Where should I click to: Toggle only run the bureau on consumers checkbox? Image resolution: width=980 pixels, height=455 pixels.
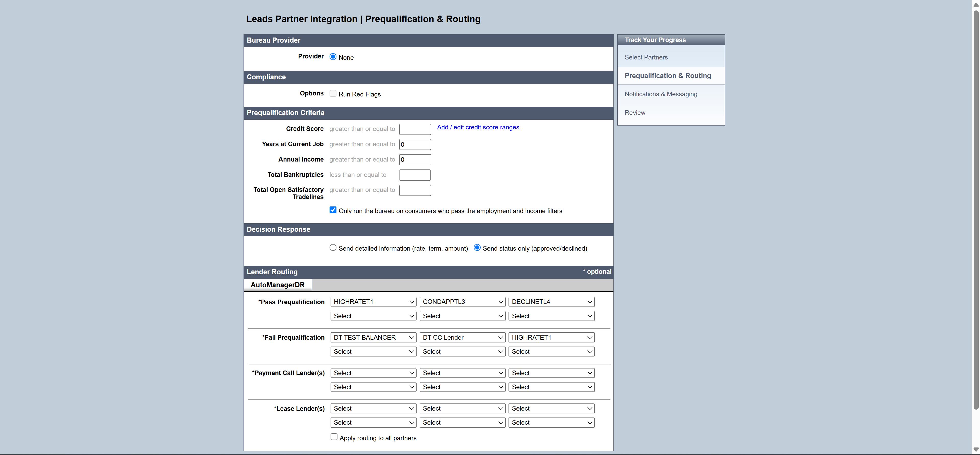coord(333,210)
